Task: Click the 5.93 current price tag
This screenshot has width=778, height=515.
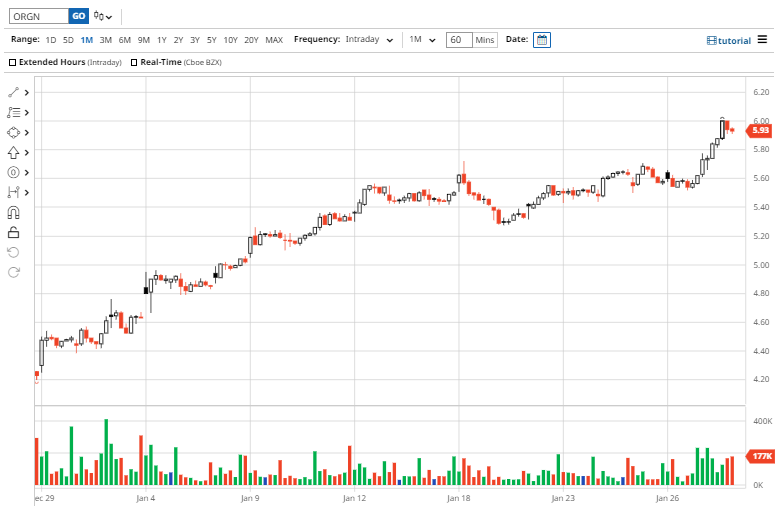Action: point(759,130)
